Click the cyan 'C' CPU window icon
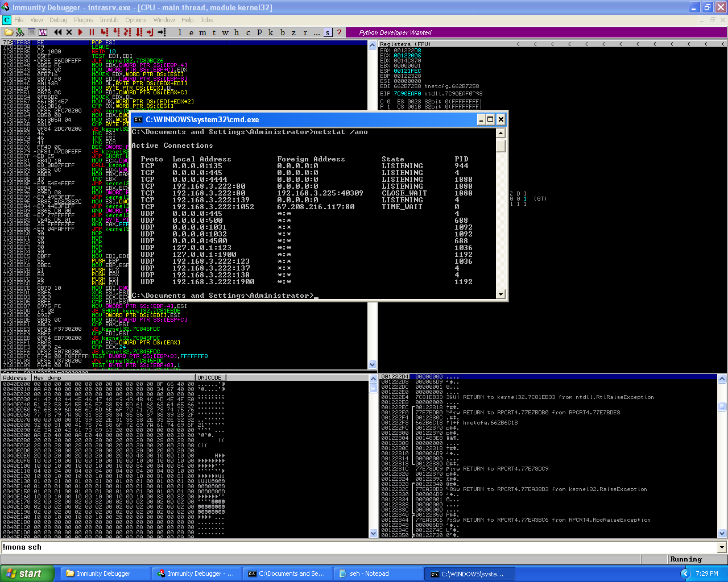 point(7,20)
